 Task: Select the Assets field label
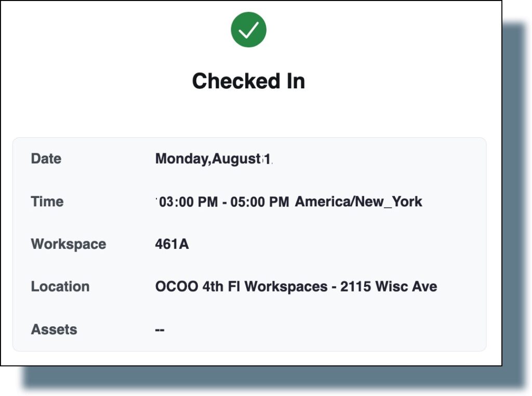[x=55, y=329]
